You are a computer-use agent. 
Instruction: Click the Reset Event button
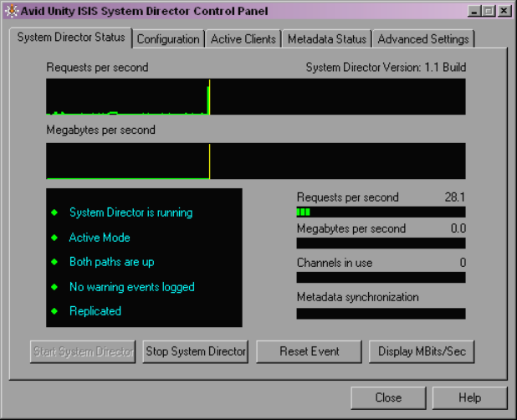tap(309, 351)
